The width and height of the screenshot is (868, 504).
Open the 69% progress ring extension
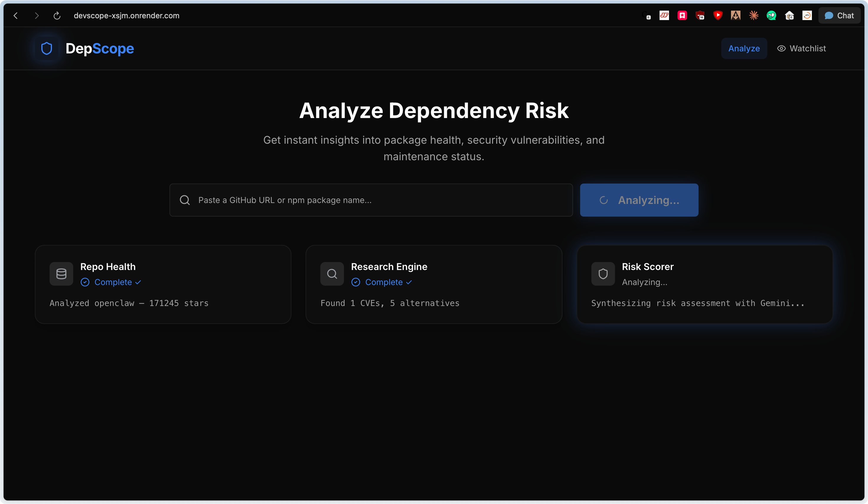807,15
